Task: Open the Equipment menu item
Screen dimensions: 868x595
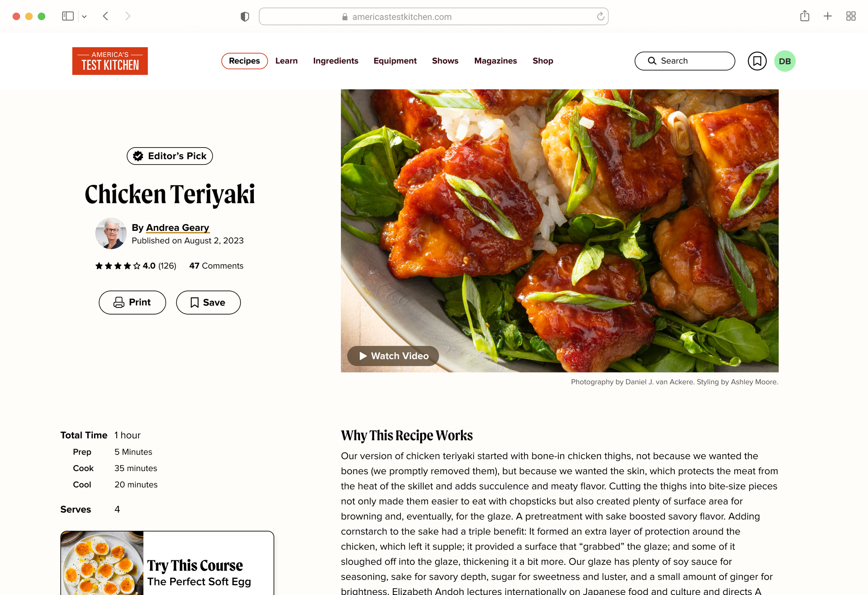Action: tap(395, 61)
